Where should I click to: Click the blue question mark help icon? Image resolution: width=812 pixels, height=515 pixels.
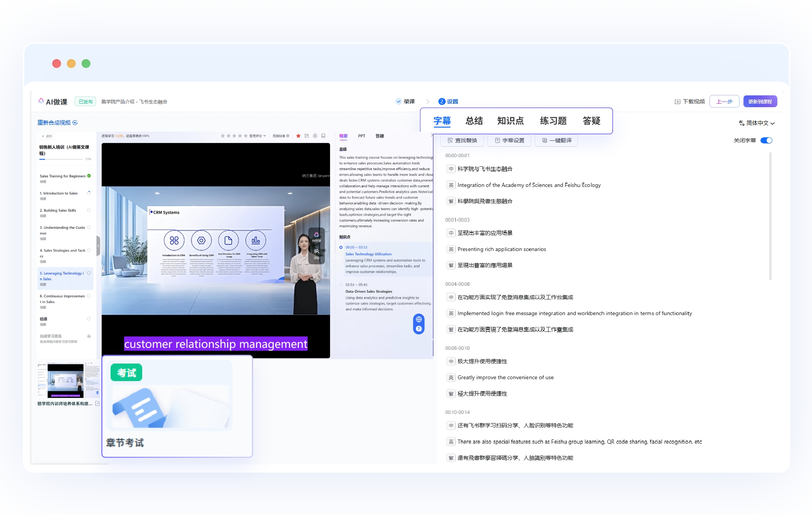pyautogui.click(x=419, y=329)
